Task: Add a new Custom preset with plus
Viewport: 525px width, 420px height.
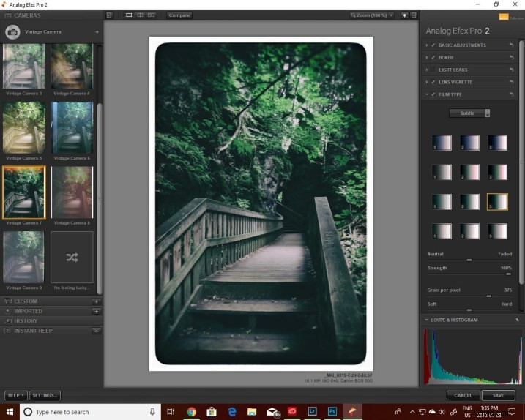Action: click(x=97, y=301)
